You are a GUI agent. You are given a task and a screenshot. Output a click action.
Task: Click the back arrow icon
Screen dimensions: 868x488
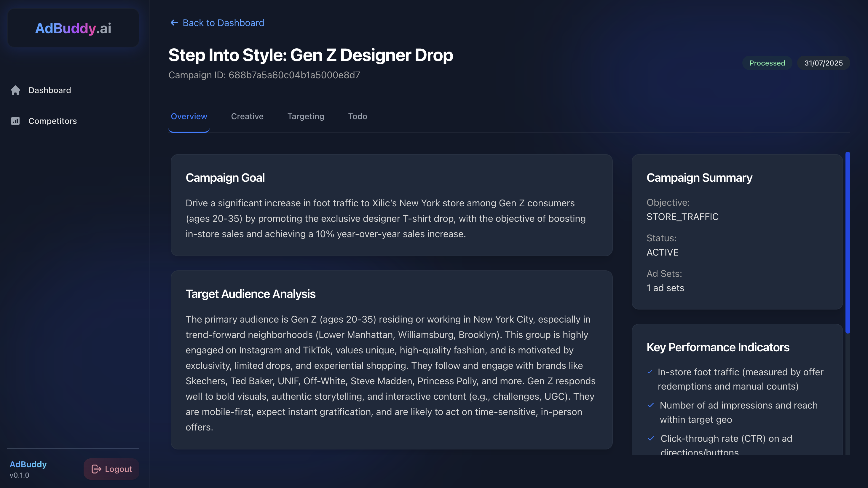[x=174, y=23]
